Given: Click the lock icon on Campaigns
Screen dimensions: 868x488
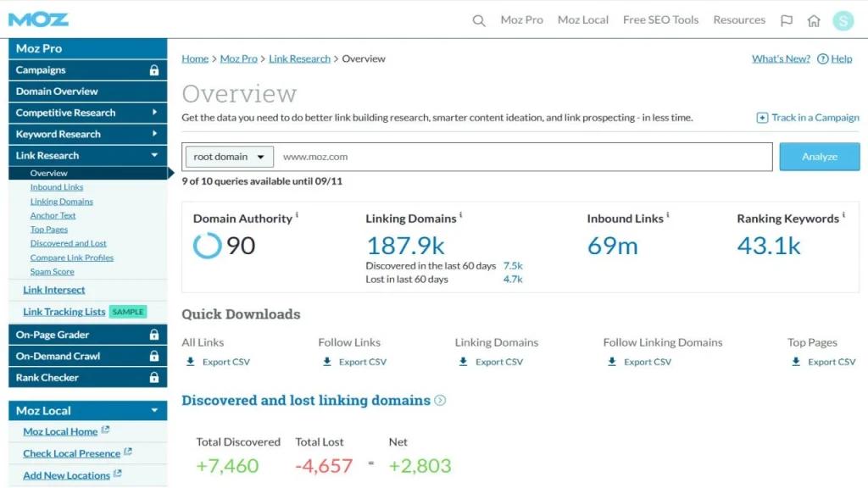Looking at the screenshot, I should [x=153, y=70].
